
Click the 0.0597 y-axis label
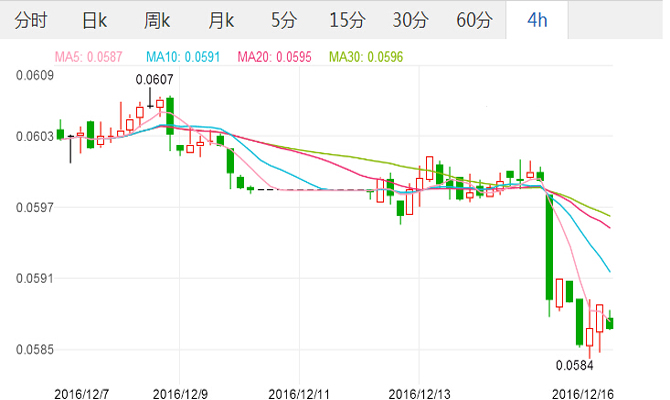click(35, 208)
